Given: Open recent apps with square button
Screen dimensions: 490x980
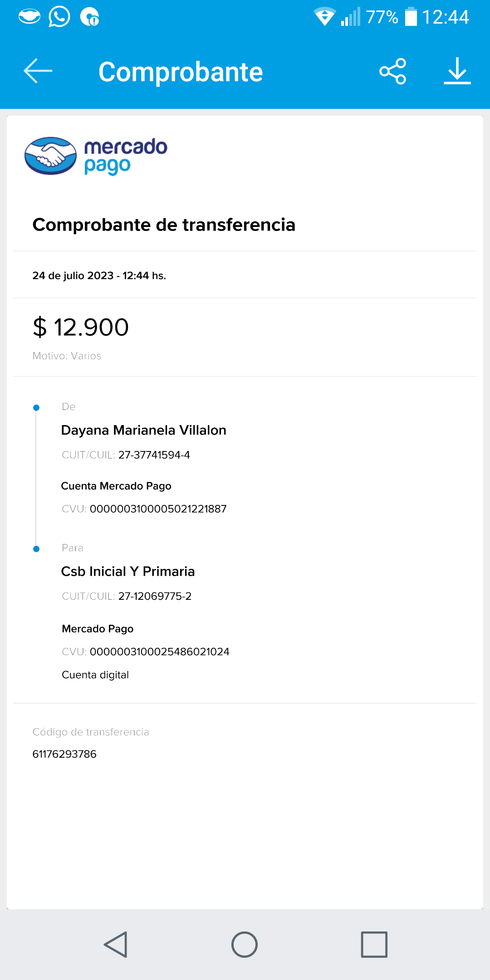Looking at the screenshot, I should pyautogui.click(x=374, y=945).
